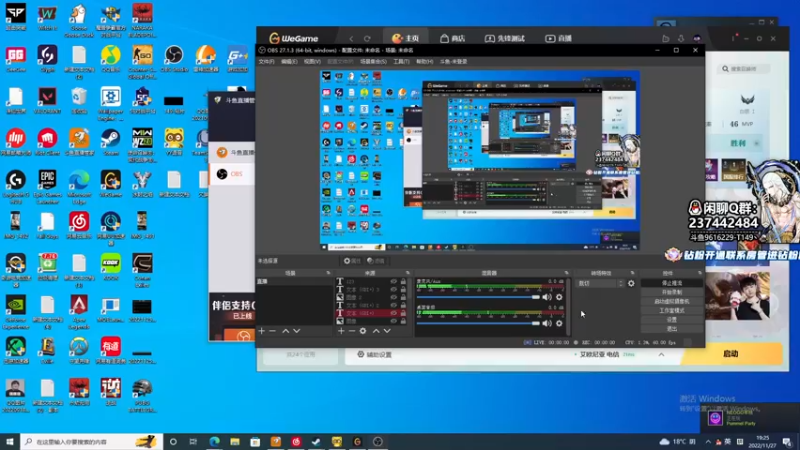This screenshot has width=800, height=450.
Task: Open OBS 场景集合(S) menu
Action: 373,61
